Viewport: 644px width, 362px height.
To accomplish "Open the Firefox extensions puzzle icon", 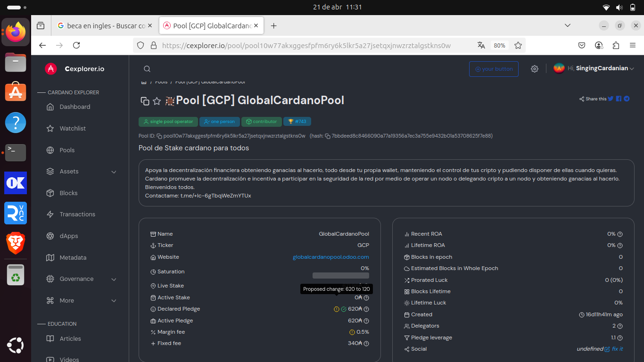I will [616, 45].
